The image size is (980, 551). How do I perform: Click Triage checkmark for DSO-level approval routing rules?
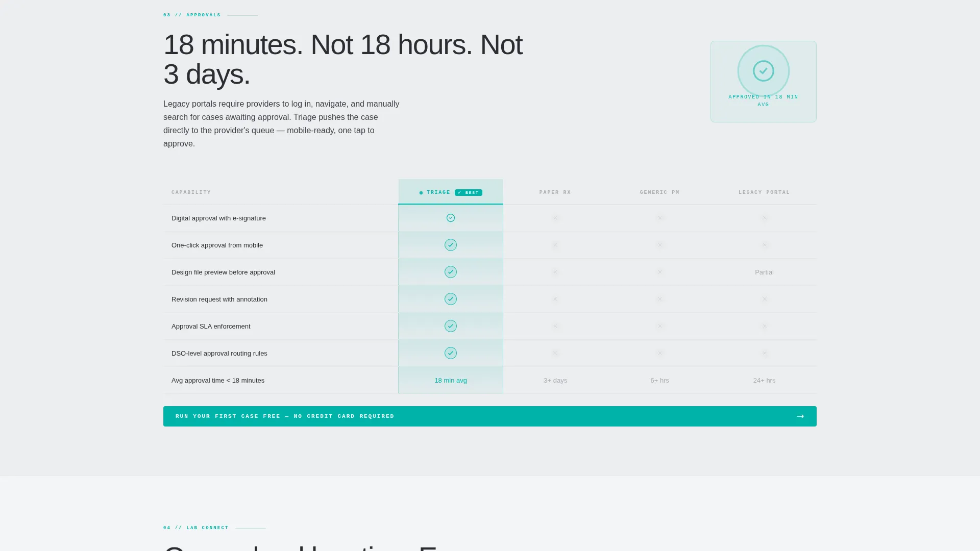(451, 353)
